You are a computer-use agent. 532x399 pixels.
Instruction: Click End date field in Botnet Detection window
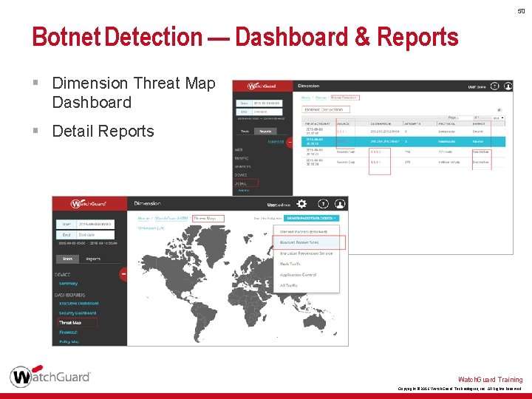pyautogui.click(x=267, y=112)
